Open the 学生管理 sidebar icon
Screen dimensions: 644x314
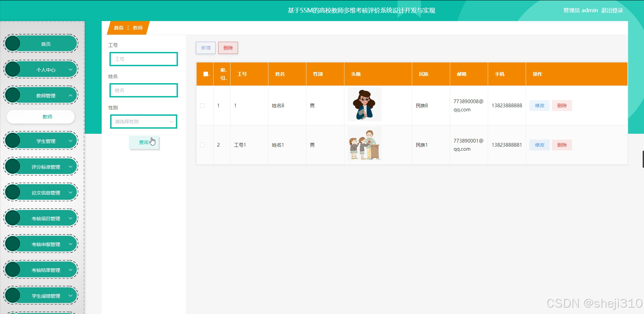click(x=13, y=140)
